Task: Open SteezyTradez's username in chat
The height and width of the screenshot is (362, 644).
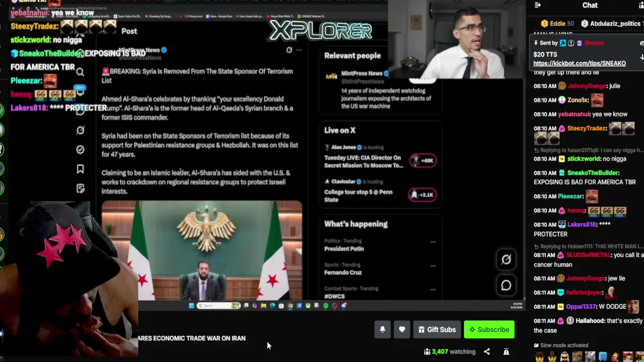Action: pos(587,128)
